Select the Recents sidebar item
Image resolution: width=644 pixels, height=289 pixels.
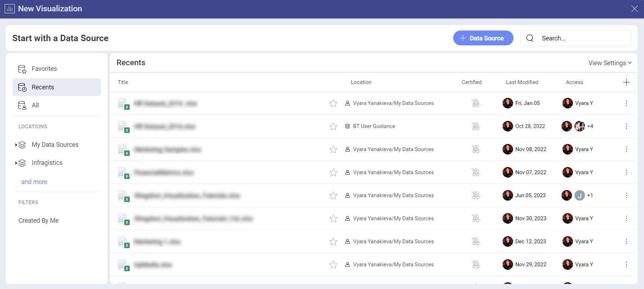pos(56,87)
